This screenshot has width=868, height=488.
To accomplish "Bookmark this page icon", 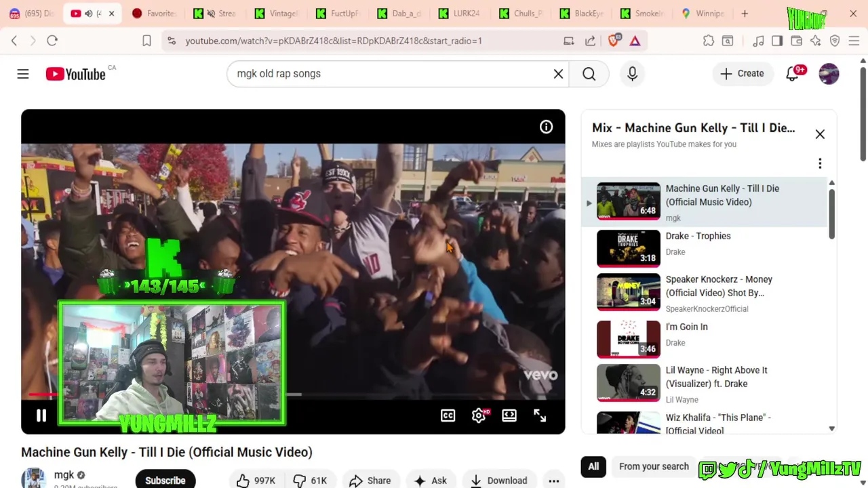I will (146, 41).
